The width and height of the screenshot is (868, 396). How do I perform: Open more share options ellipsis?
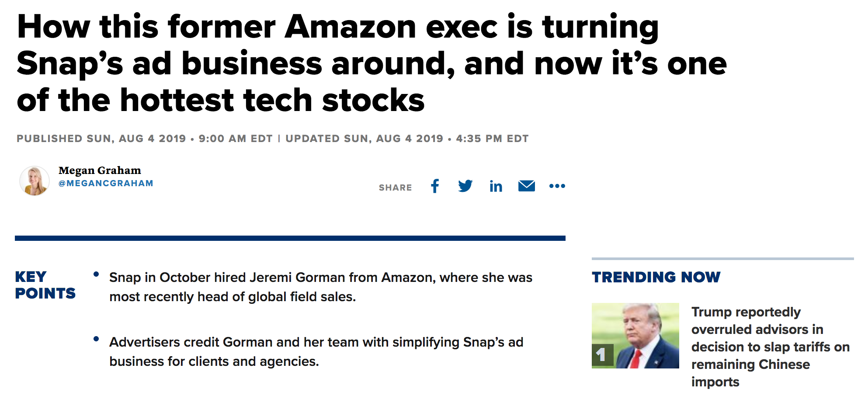coord(557,186)
